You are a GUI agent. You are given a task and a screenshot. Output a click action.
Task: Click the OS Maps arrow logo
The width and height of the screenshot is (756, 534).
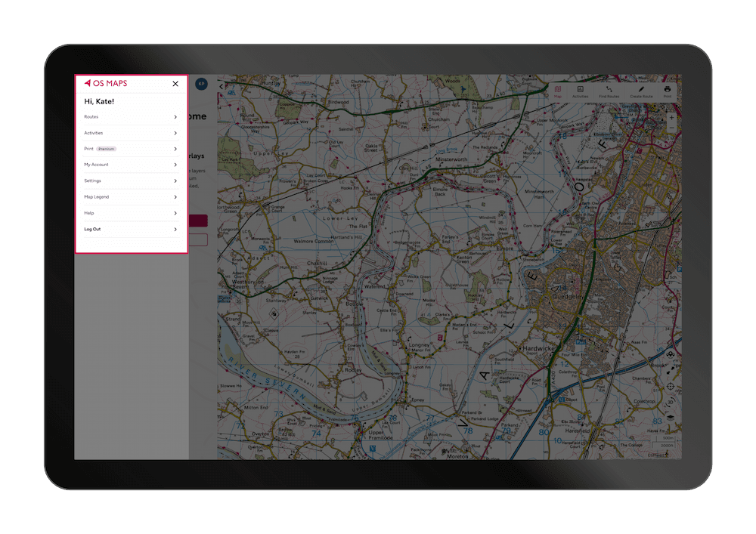89,84
